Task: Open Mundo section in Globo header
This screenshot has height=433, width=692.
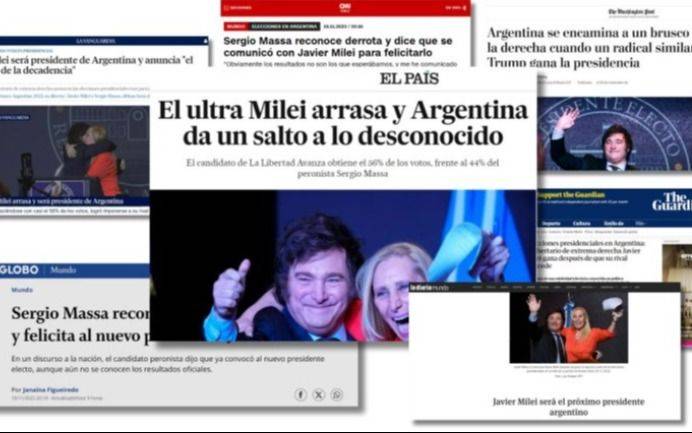Action: 63,270
